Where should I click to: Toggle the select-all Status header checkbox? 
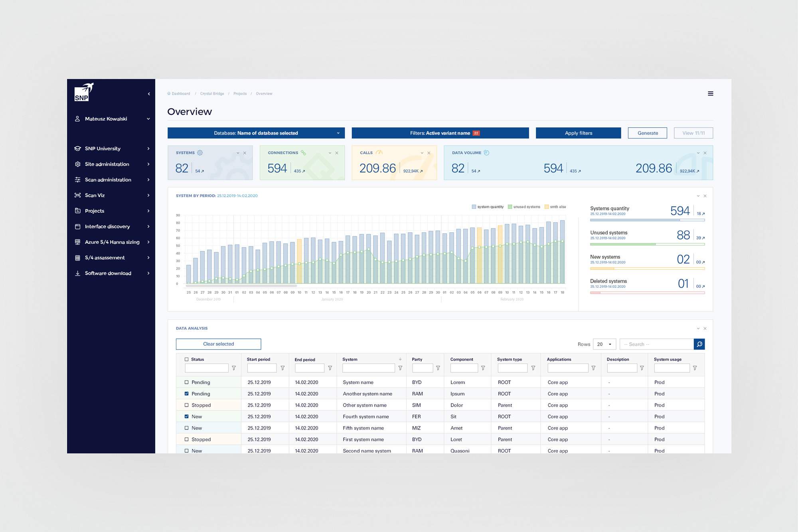click(186, 359)
